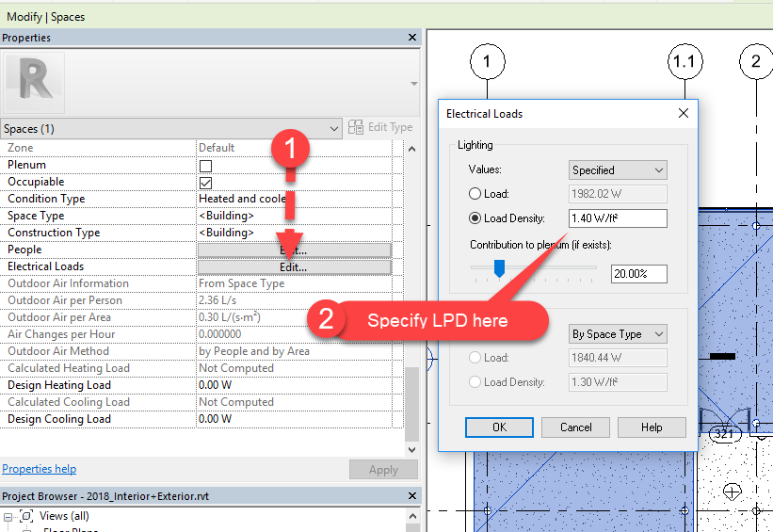Click the Outdoor Air per Area value

[294, 317]
